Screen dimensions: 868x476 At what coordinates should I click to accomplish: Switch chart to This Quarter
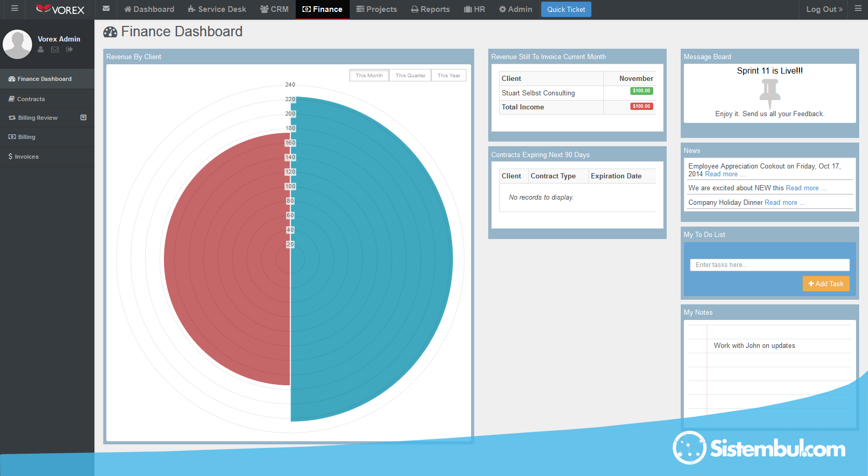410,76
